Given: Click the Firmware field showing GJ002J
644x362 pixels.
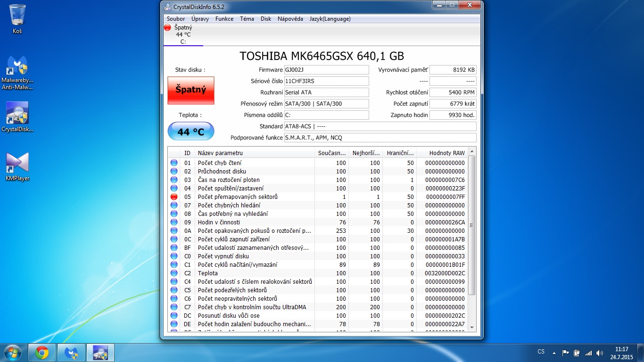Looking at the screenshot, I should [x=326, y=70].
